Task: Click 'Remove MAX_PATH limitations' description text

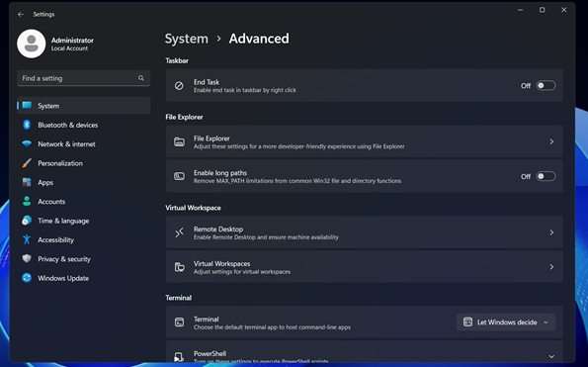Action: [297, 181]
